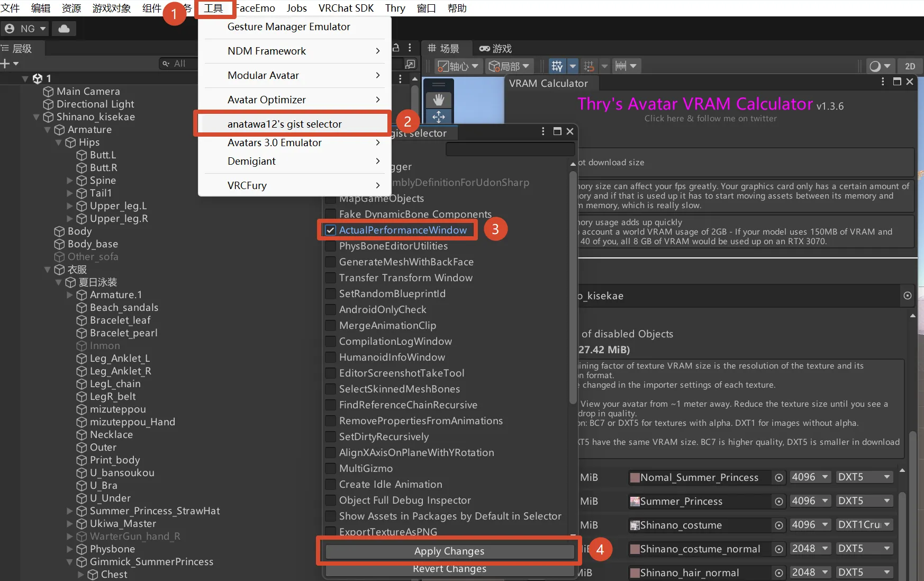Enable SetRandomBlueprintId checkbox
The image size is (924, 581).
point(330,294)
